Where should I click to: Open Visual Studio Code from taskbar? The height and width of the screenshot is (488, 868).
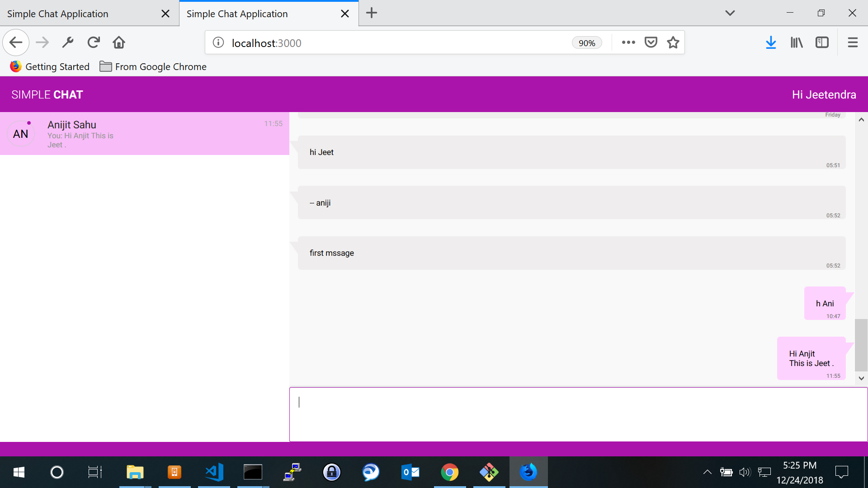point(214,472)
